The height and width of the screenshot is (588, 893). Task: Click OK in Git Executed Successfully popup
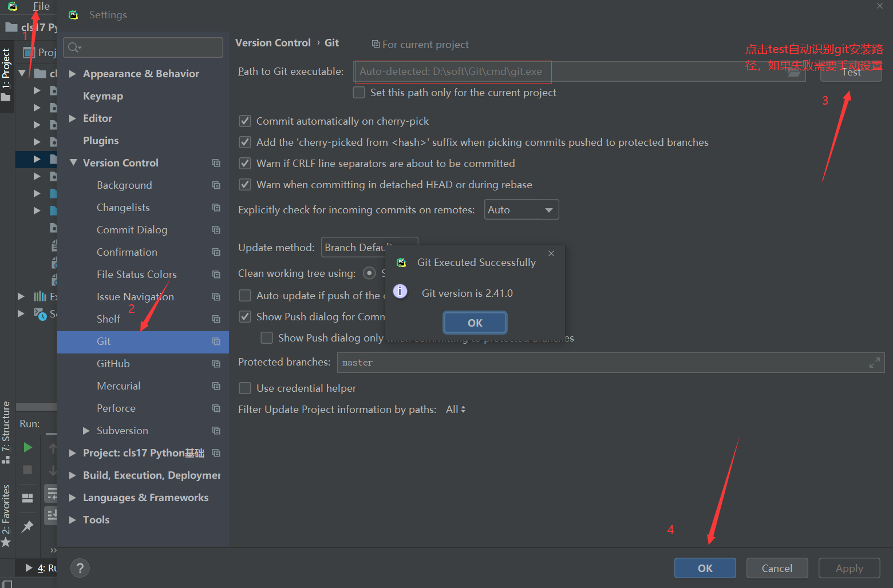pos(475,323)
